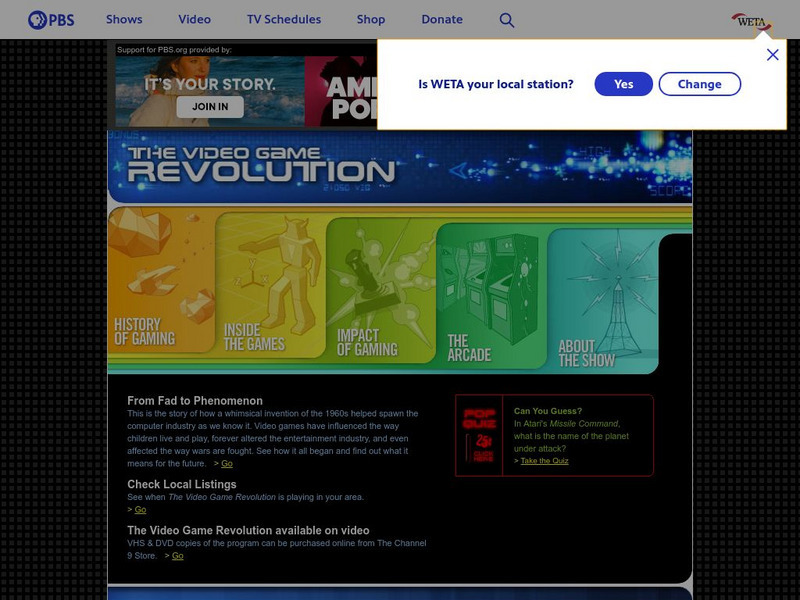Click Change to pick another station

coord(700,84)
